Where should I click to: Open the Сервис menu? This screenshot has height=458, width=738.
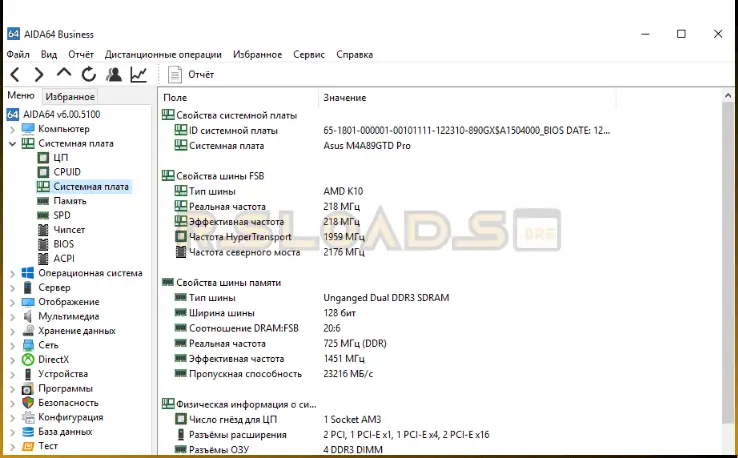tap(308, 54)
